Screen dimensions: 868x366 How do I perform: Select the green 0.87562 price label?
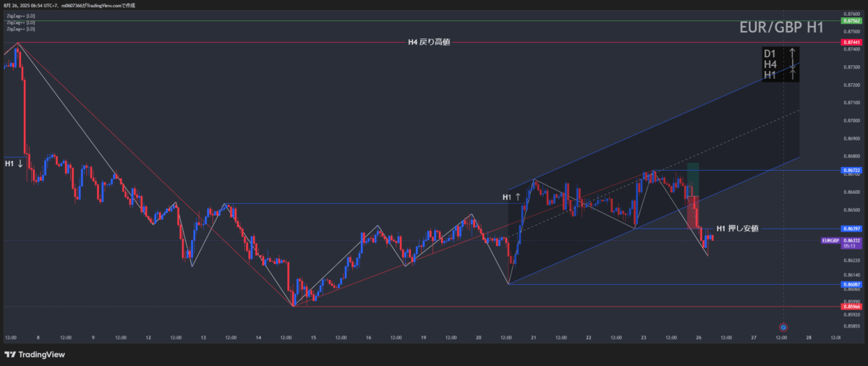(851, 20)
